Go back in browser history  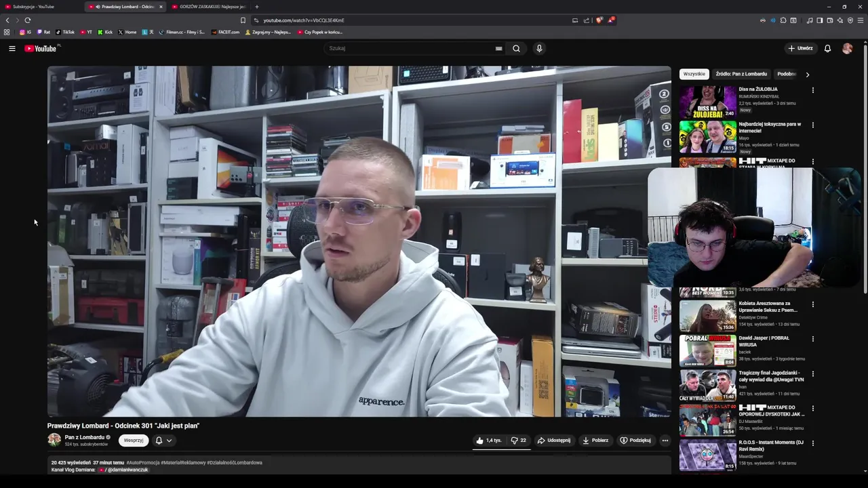(x=7, y=20)
